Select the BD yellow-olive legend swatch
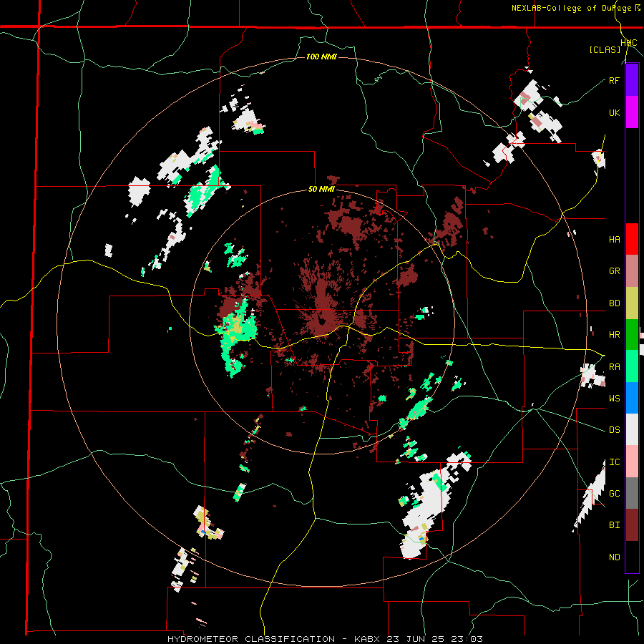Image resolution: width=644 pixels, height=644 pixels. tap(632, 303)
